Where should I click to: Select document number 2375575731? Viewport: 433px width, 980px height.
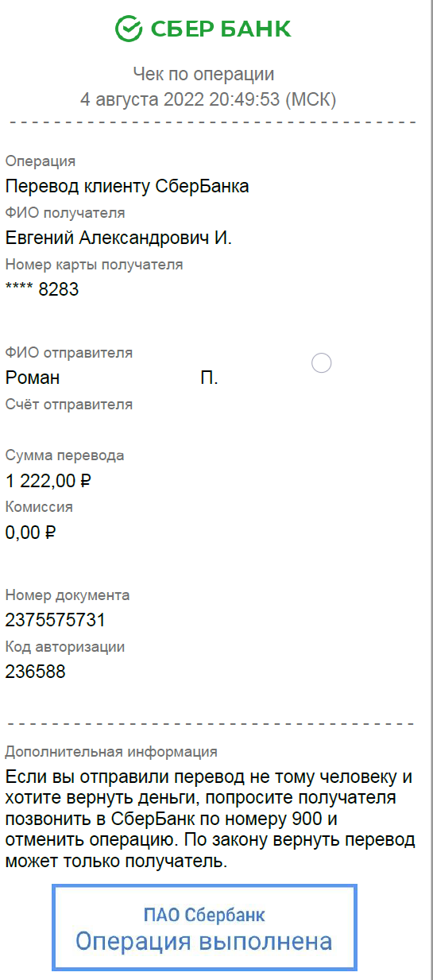pyautogui.click(x=55, y=620)
